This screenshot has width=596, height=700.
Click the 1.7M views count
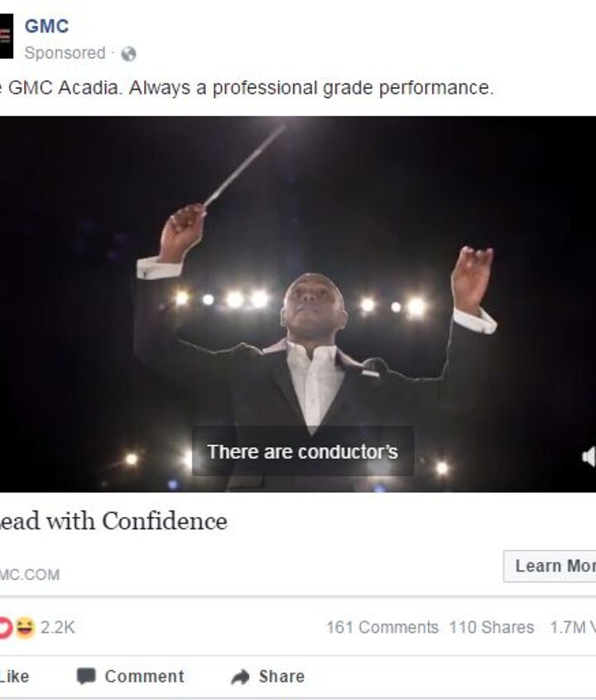click(572, 628)
